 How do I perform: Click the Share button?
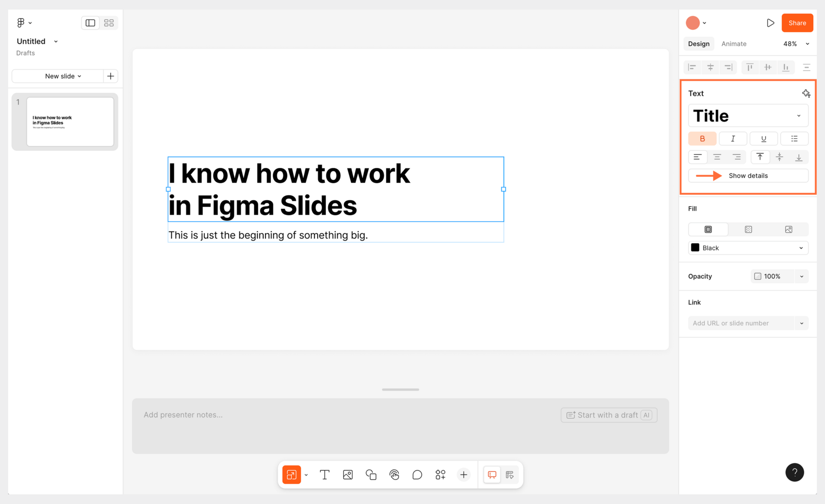click(797, 23)
